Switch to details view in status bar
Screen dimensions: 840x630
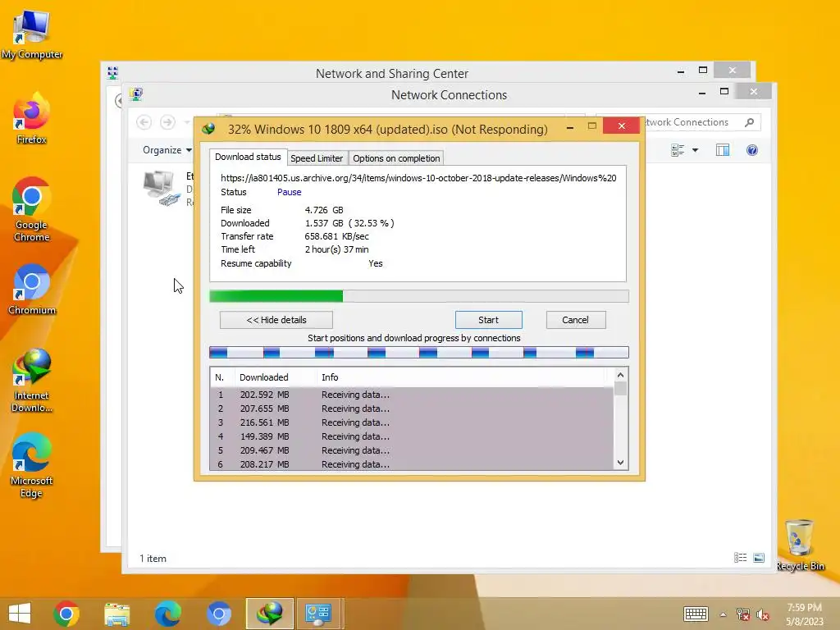[x=740, y=558]
